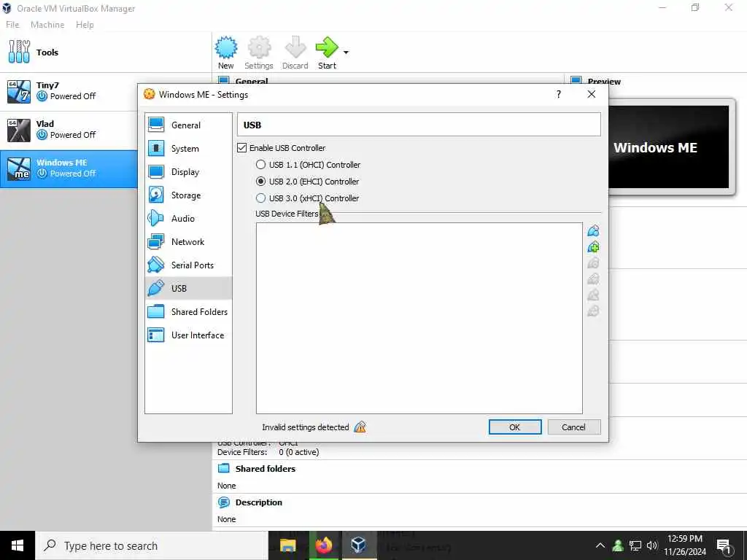Screen dimensions: 747x560
Task: Open File Explorer from the taskbar
Action: click(287, 545)
